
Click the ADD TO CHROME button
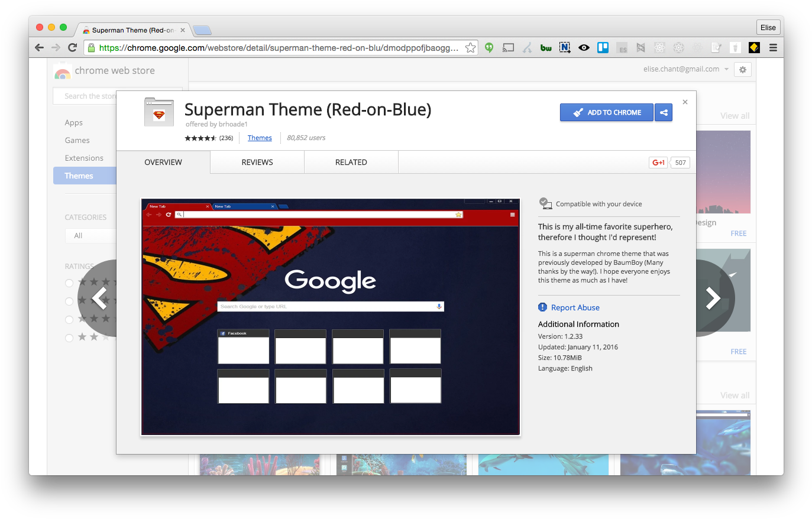(607, 112)
